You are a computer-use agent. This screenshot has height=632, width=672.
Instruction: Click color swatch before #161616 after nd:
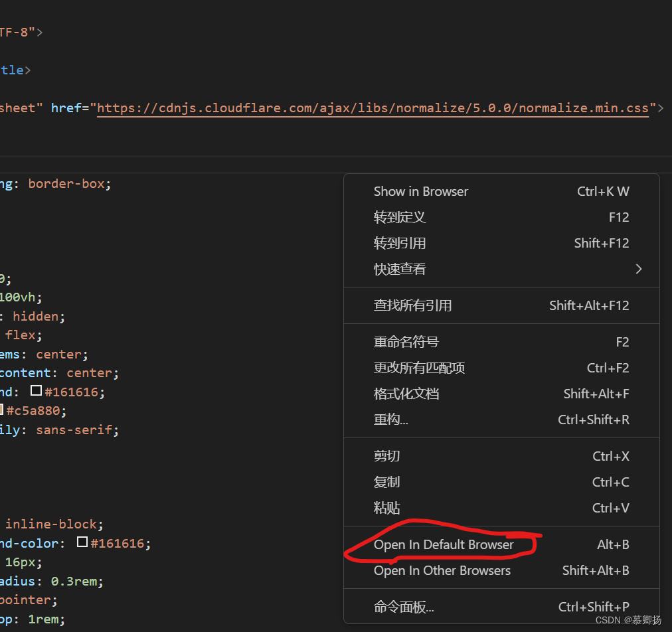(36, 390)
